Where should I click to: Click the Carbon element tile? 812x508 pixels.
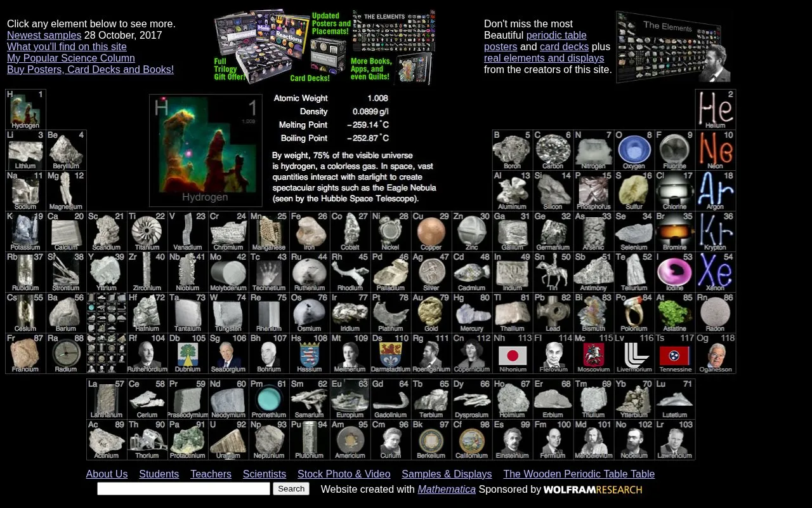(x=553, y=150)
